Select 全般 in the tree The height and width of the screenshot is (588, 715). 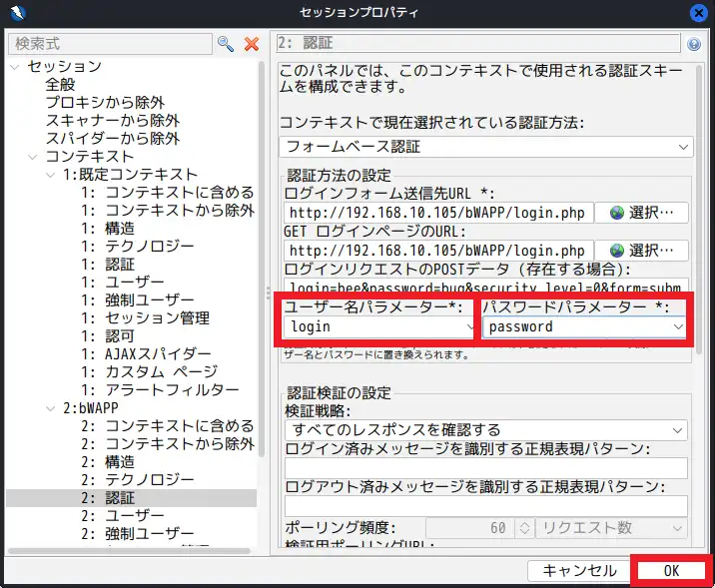pos(60,84)
